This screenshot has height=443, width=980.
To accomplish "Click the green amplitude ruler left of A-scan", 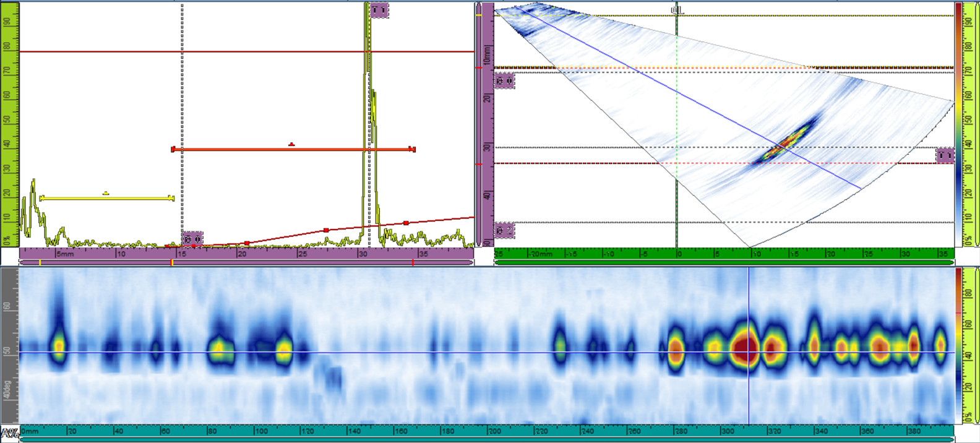I will [10, 124].
